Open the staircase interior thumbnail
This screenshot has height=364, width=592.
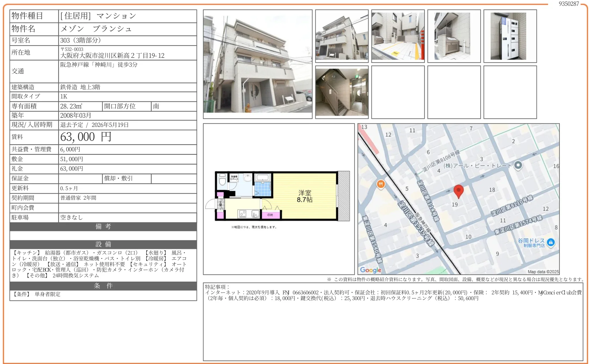tap(341, 92)
